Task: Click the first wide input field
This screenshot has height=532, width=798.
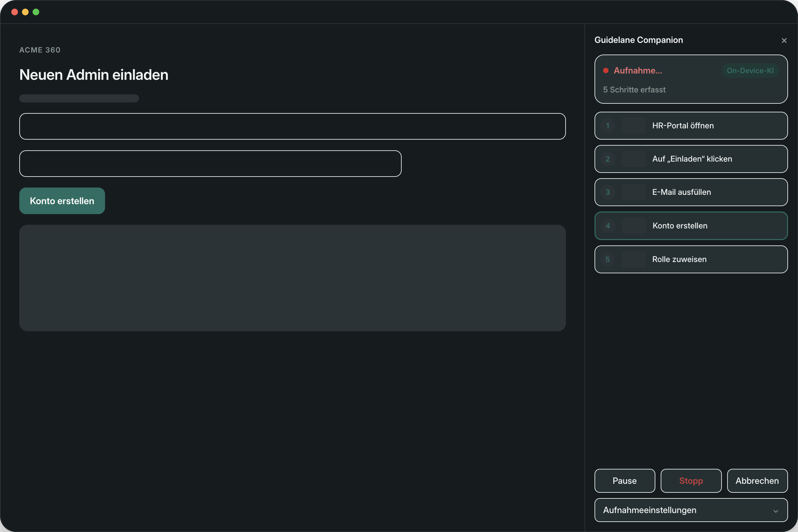Action: coord(293,126)
